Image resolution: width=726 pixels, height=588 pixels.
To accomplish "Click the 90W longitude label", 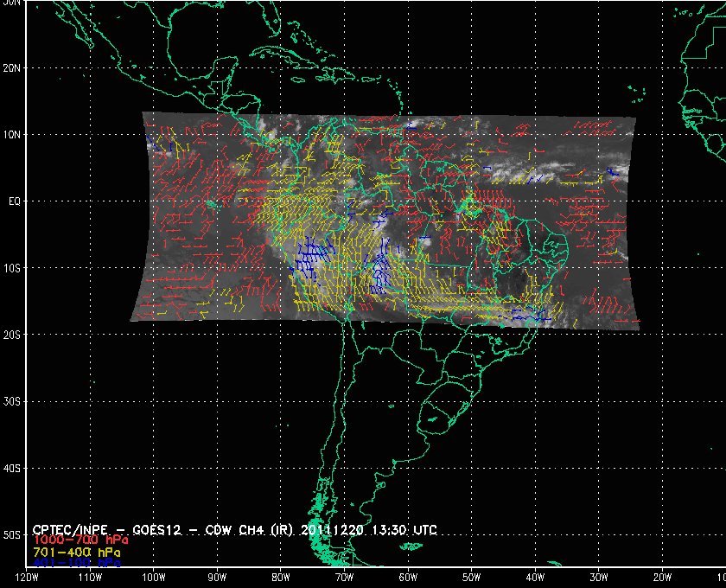I will click(x=217, y=578).
